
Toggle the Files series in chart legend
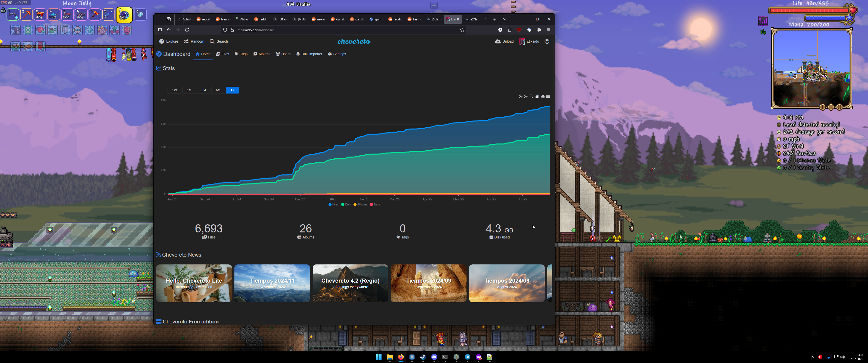[x=334, y=204]
